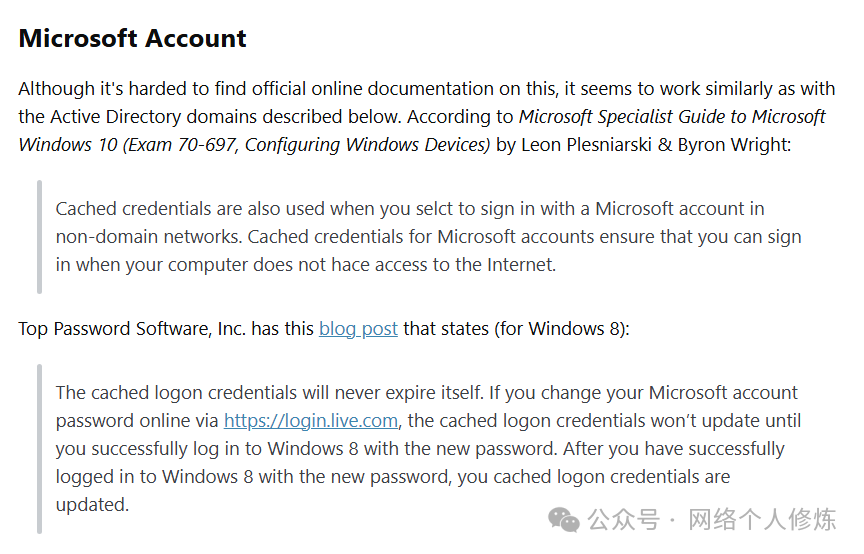Click the word "updated." ending the second quote
The height and width of the screenshot is (554, 864).
pyautogui.click(x=92, y=505)
